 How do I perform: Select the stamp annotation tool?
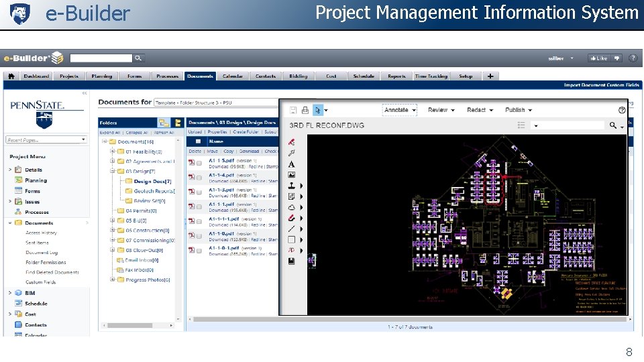(292, 186)
